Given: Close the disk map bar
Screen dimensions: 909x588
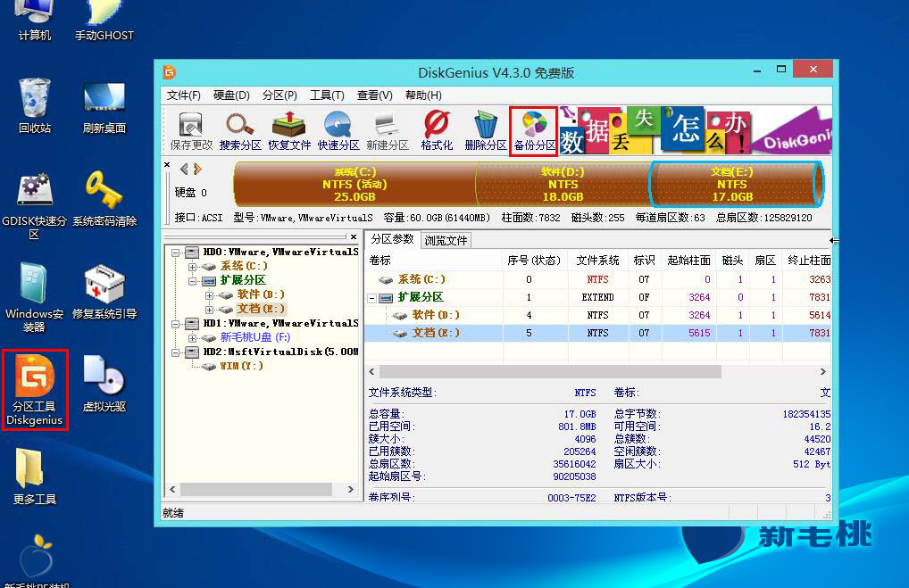Looking at the screenshot, I should 167,165.
